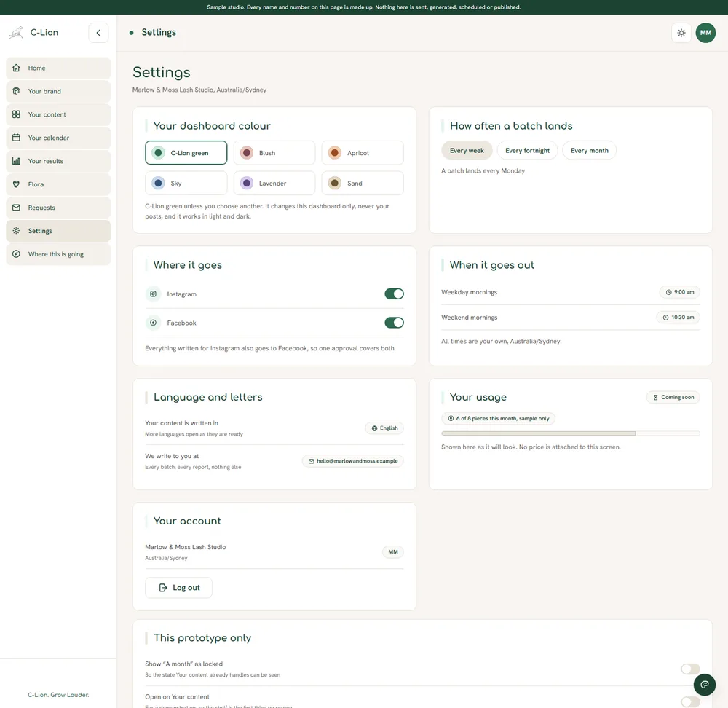Open Your results section
This screenshot has height=708, width=728.
click(x=58, y=161)
